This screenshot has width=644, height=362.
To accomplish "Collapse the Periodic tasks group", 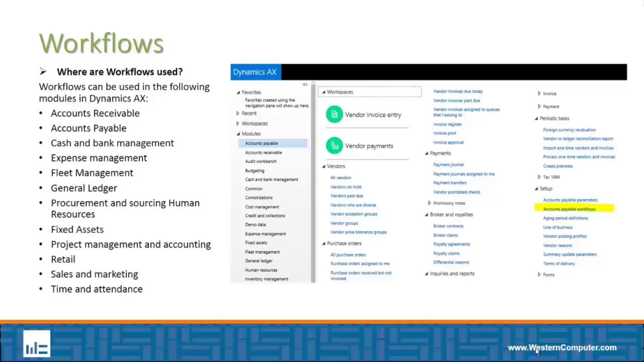I will click(536, 119).
